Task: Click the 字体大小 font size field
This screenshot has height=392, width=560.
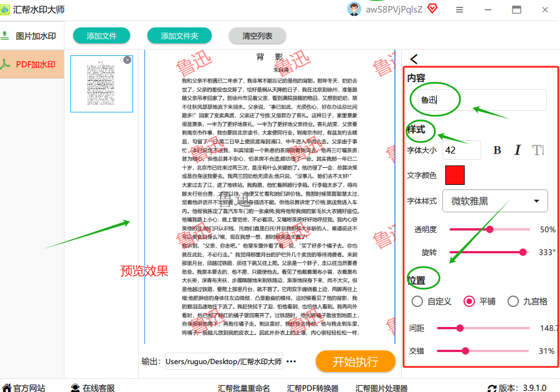Action: [461, 150]
